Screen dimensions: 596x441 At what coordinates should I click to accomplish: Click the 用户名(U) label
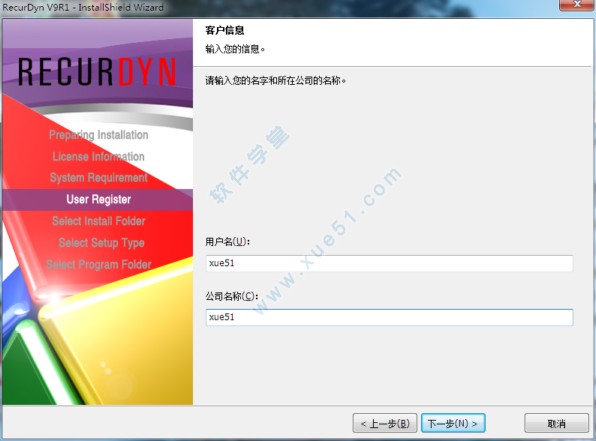pyautogui.click(x=227, y=241)
